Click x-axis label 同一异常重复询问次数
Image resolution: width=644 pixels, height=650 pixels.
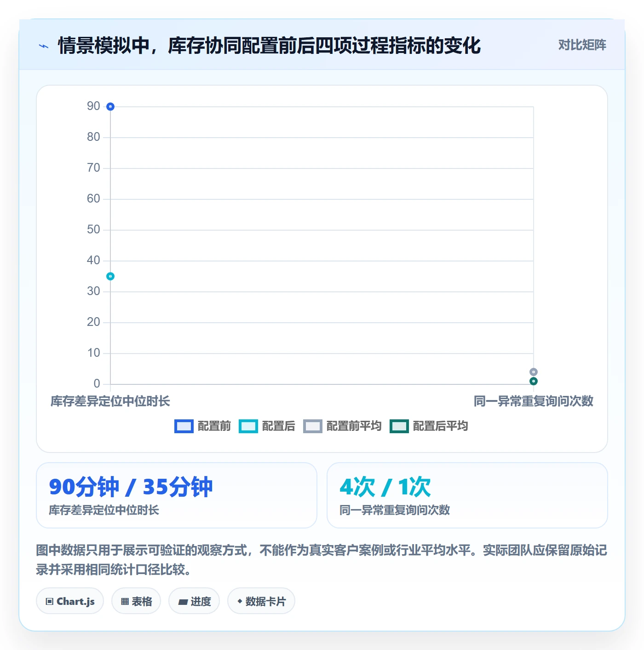534,401
